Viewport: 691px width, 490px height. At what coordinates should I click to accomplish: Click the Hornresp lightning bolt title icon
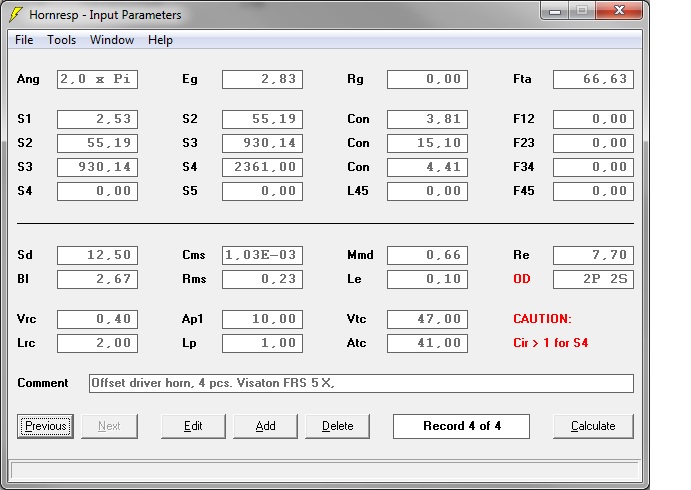[16, 15]
